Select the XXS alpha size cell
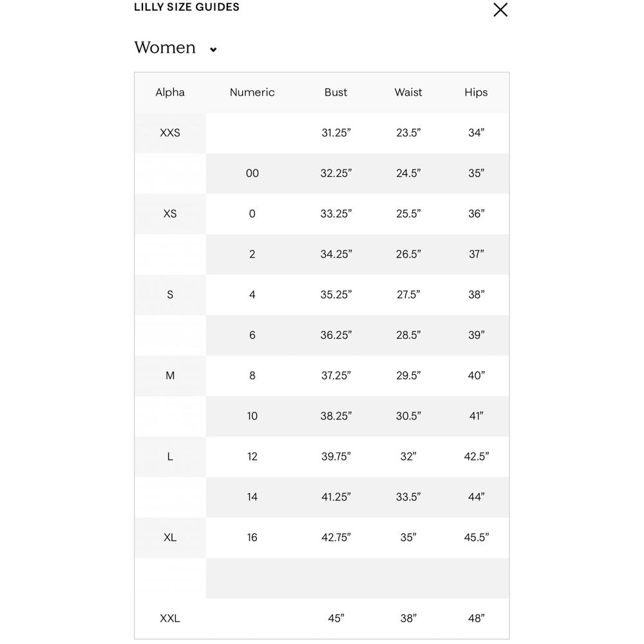Viewport: 644px width, 644px height. [170, 133]
